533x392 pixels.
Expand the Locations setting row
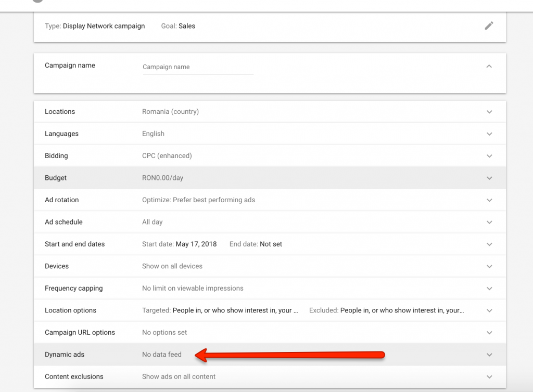(x=489, y=112)
